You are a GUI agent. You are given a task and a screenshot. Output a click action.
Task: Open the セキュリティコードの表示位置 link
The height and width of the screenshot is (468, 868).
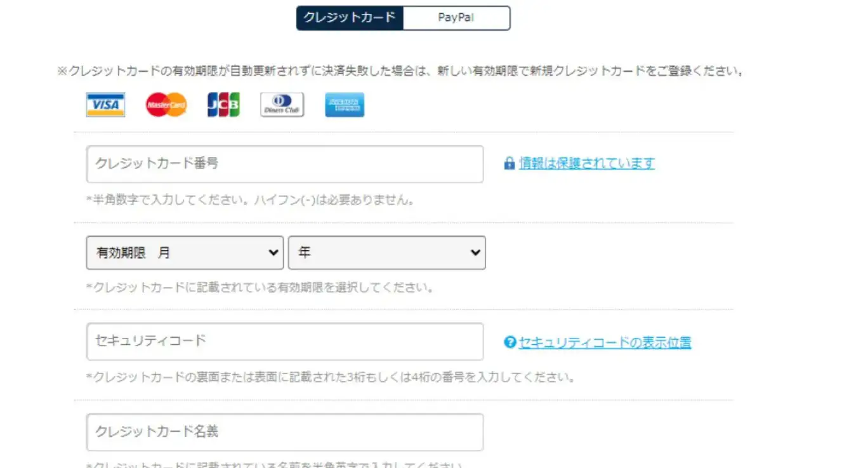tap(605, 342)
